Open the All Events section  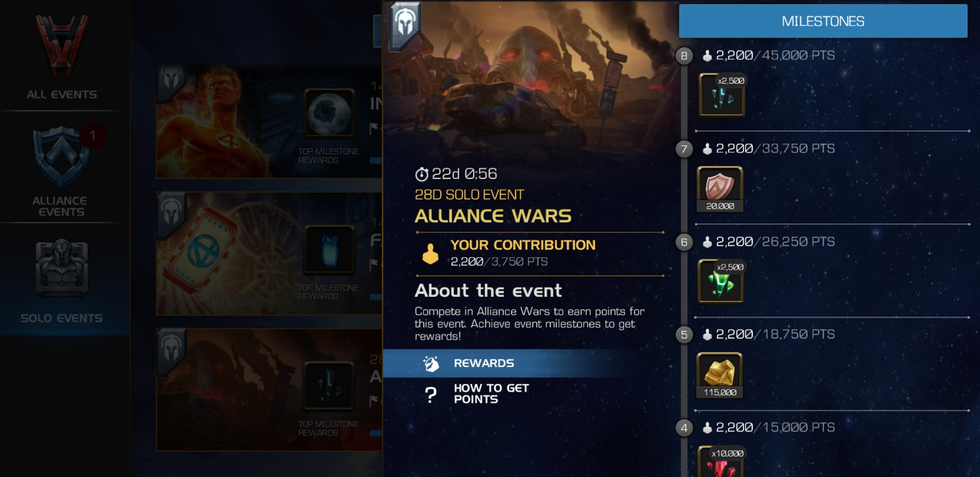[62, 55]
